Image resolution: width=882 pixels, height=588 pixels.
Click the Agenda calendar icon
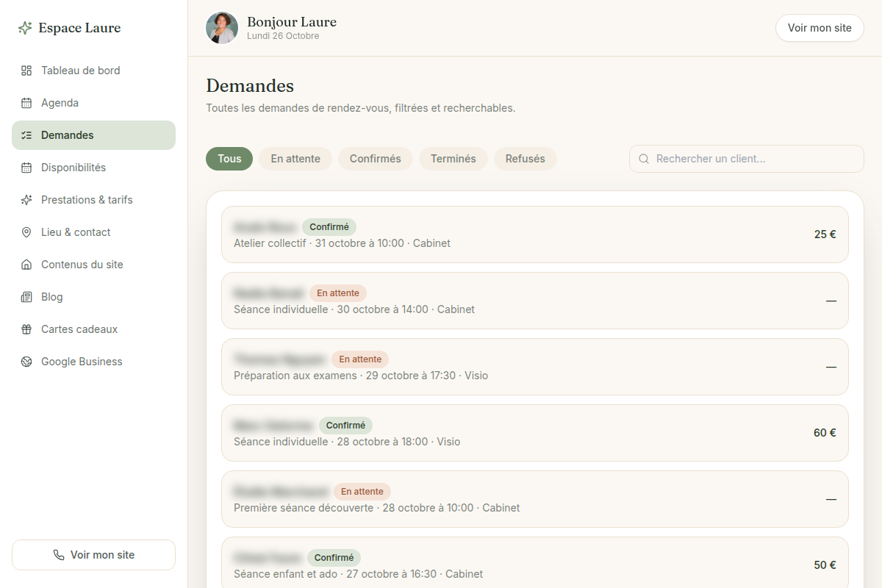(x=26, y=103)
